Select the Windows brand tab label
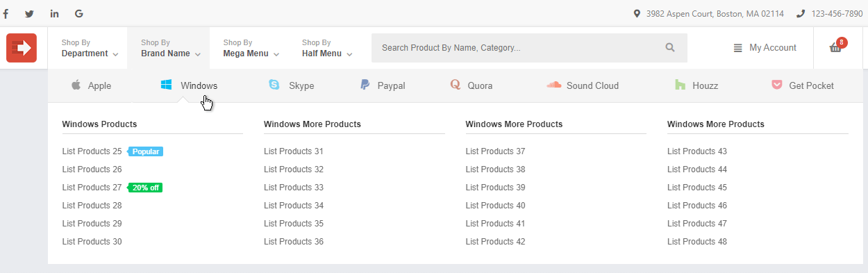The image size is (868, 273). point(199,86)
